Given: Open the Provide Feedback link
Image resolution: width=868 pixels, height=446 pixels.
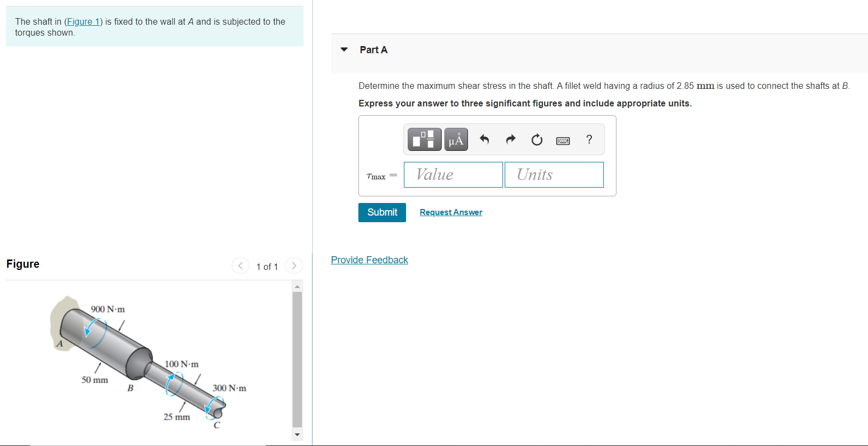Looking at the screenshot, I should [369, 260].
